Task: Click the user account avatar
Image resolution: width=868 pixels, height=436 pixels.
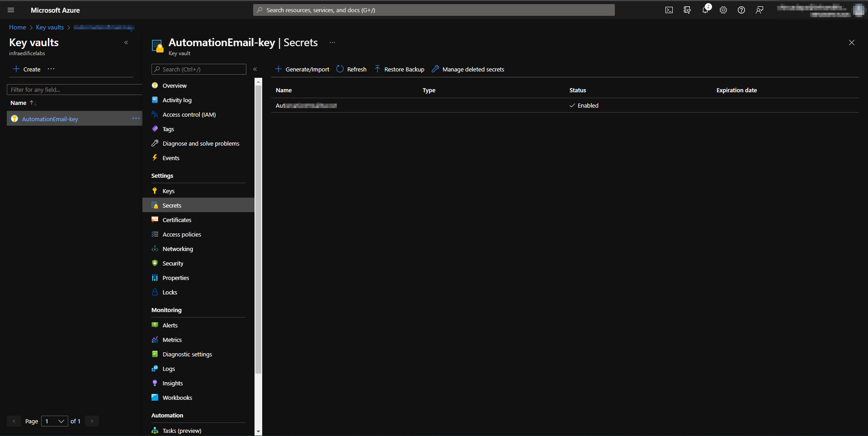Action: (x=858, y=10)
